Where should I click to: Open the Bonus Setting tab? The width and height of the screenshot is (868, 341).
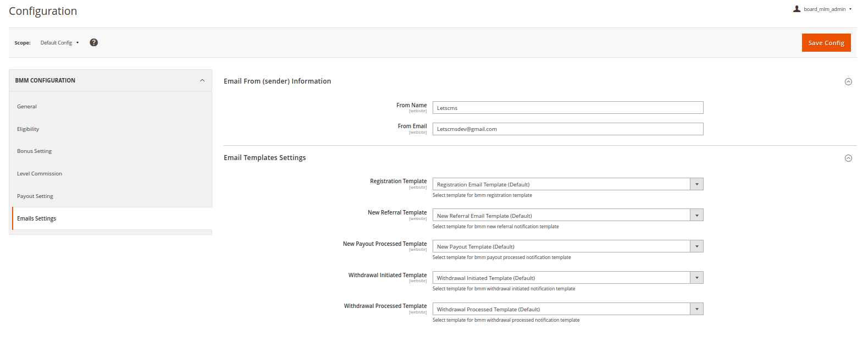tap(34, 151)
